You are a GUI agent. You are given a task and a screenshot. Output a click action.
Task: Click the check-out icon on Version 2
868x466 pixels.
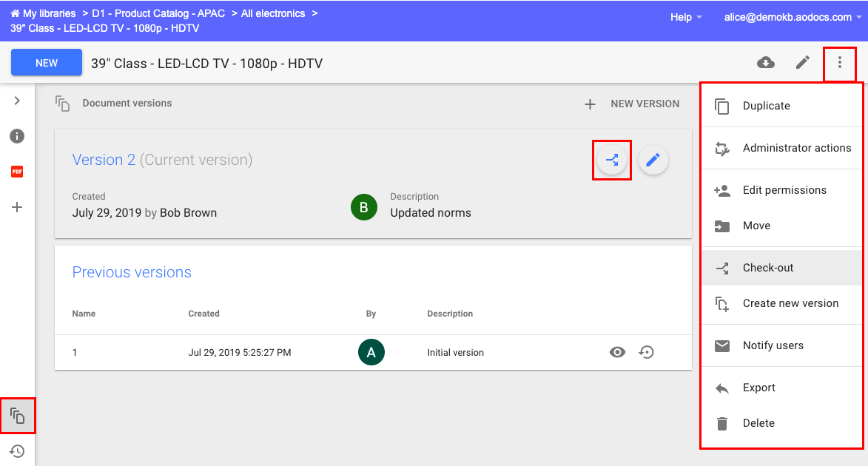pyautogui.click(x=612, y=160)
